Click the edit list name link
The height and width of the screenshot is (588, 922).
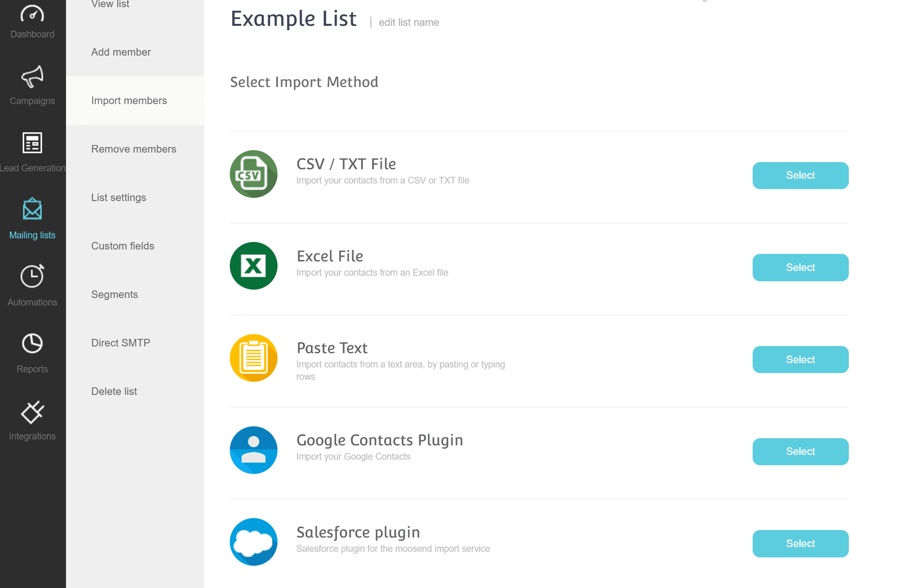point(408,23)
